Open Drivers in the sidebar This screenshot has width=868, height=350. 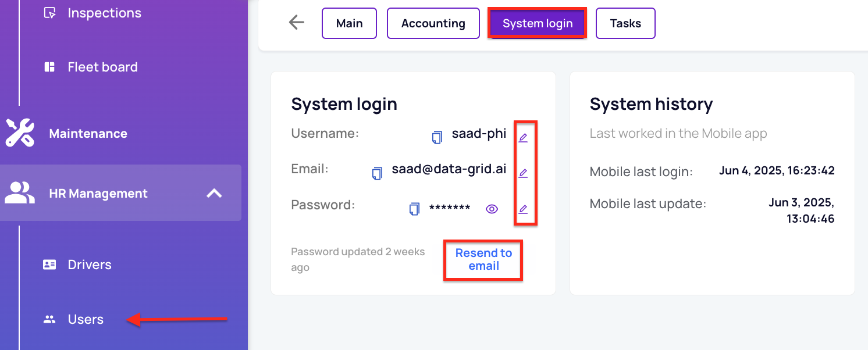90,265
